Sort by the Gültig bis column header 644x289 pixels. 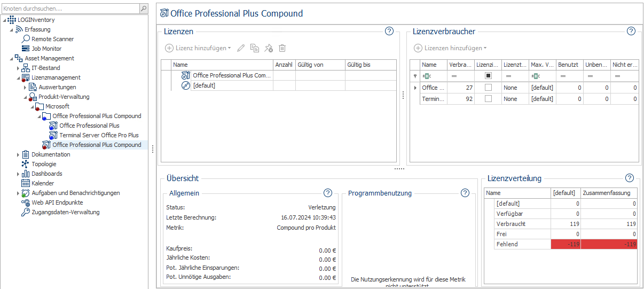pos(371,65)
